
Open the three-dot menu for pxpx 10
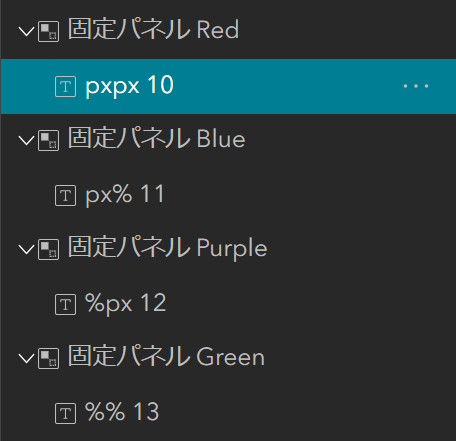(x=416, y=86)
